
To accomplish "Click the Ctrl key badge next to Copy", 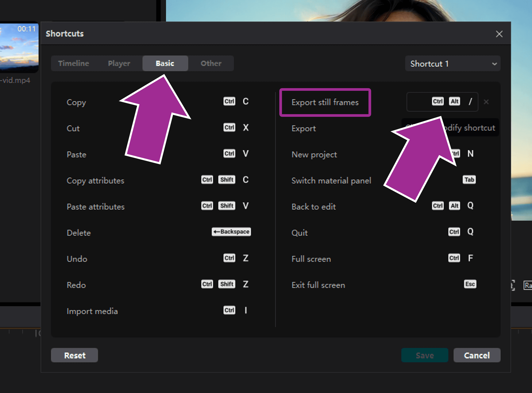I will click(x=229, y=101).
